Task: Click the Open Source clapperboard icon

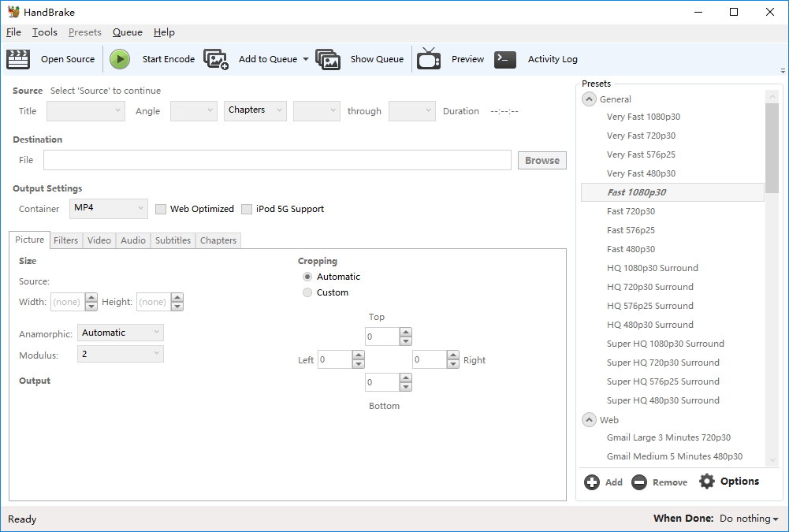Action: click(18, 59)
